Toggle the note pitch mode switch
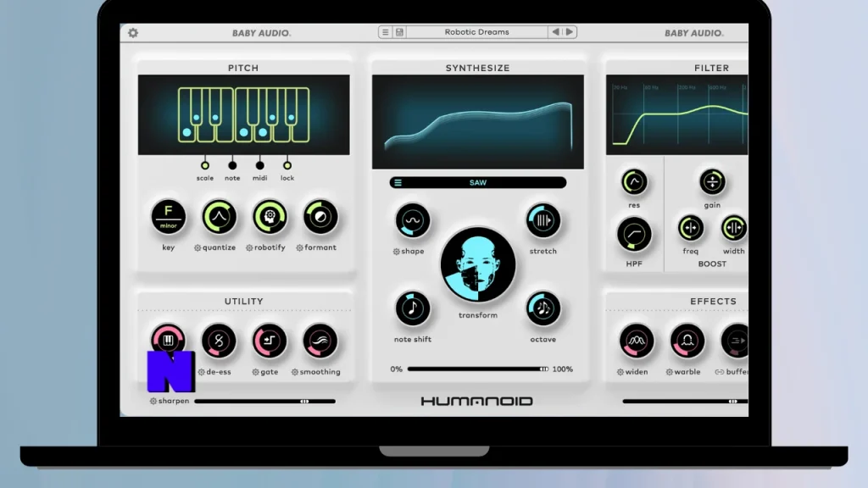 pos(232,165)
